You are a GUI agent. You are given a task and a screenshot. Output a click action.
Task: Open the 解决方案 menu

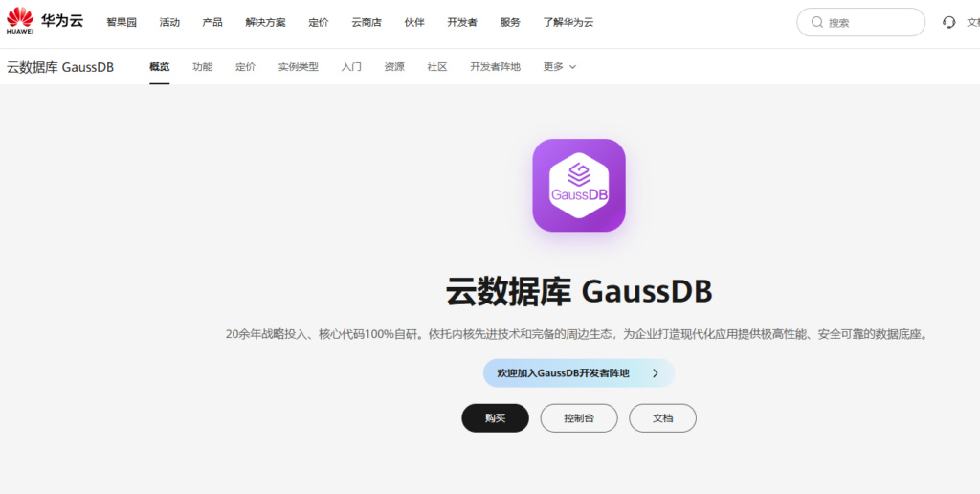pyautogui.click(x=266, y=23)
